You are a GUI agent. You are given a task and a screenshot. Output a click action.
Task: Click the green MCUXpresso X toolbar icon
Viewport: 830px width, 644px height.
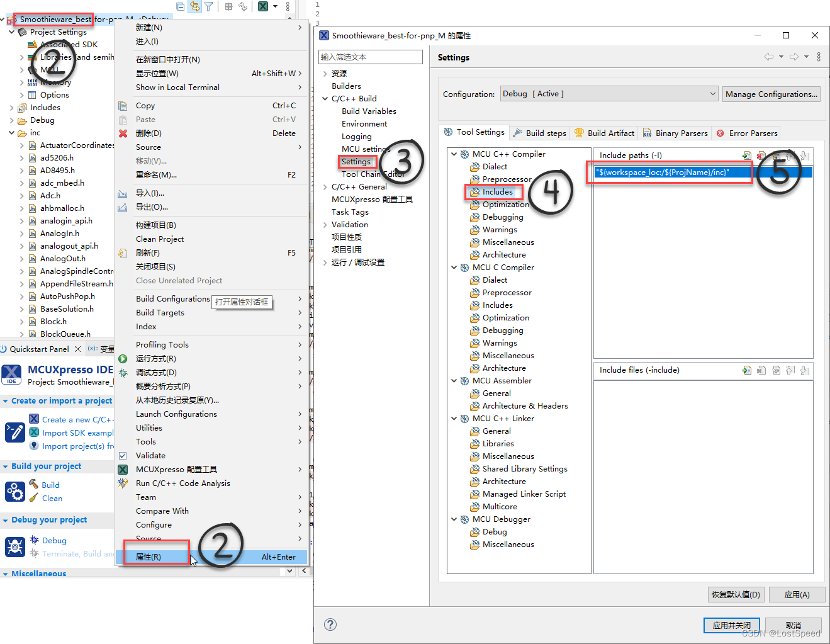(x=263, y=6)
